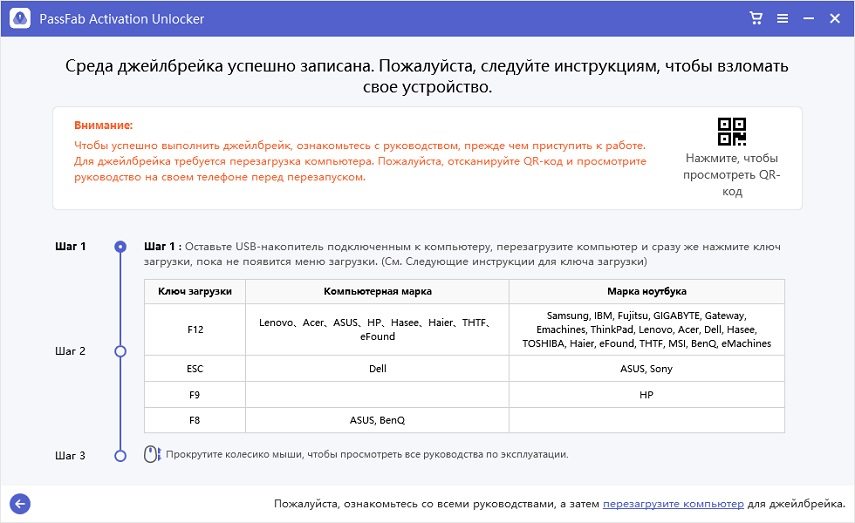
Task: Select the Шаг 1 timeline marker
Action: (x=120, y=247)
